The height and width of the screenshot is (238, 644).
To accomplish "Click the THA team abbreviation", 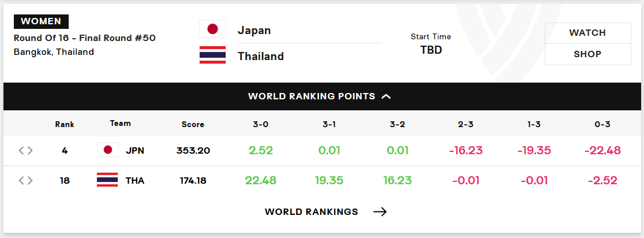I will point(135,180).
